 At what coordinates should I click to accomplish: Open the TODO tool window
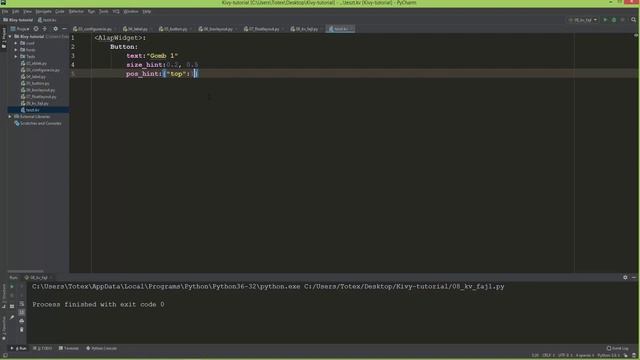pyautogui.click(x=42, y=349)
